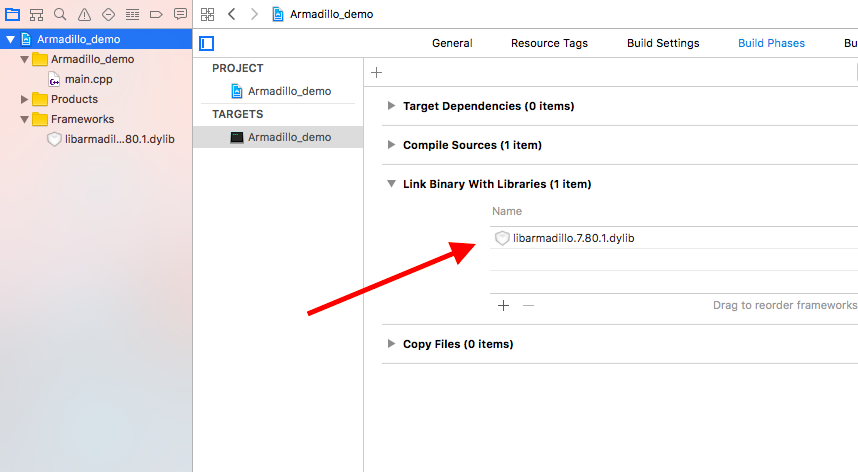This screenshot has height=472, width=858.
Task: Add a library with the plus button
Action: [x=503, y=305]
